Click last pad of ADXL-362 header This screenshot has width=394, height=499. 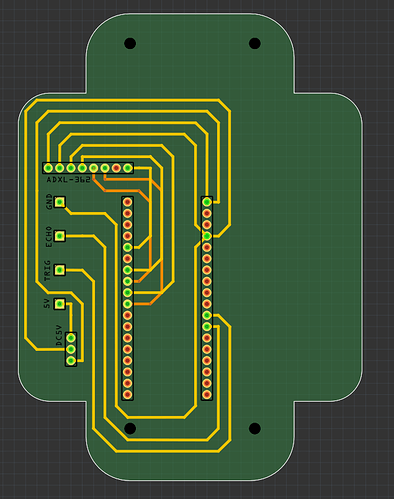[128, 168]
